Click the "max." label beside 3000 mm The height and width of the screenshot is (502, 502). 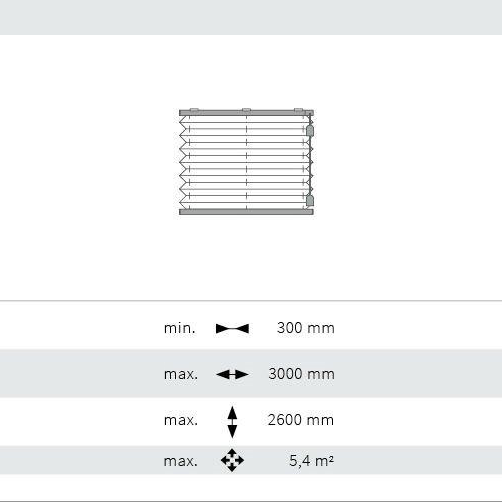coord(181,374)
